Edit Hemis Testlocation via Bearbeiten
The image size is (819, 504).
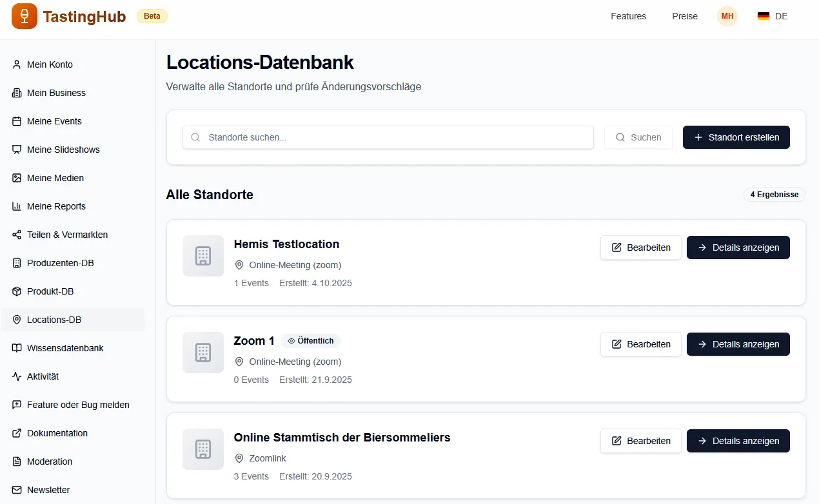point(640,247)
